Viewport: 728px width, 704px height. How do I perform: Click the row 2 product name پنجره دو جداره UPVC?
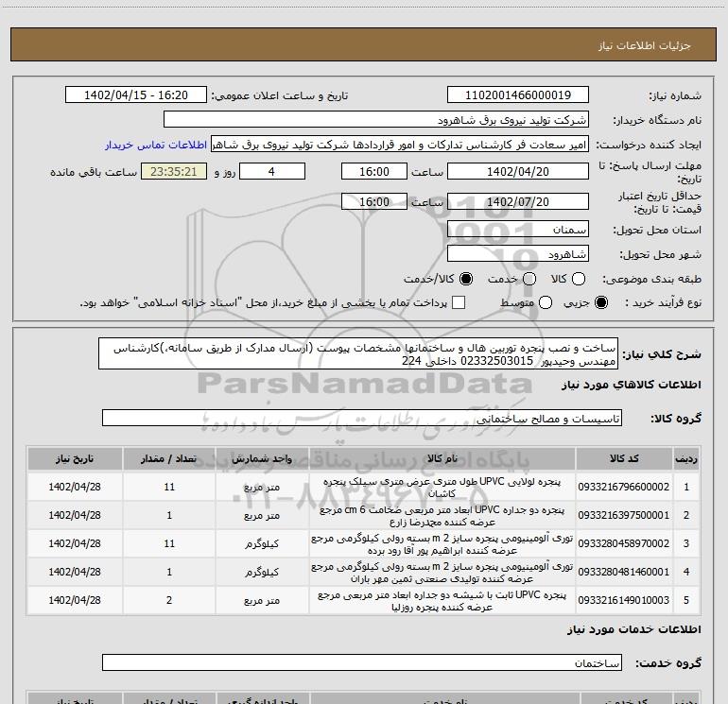[442, 516]
